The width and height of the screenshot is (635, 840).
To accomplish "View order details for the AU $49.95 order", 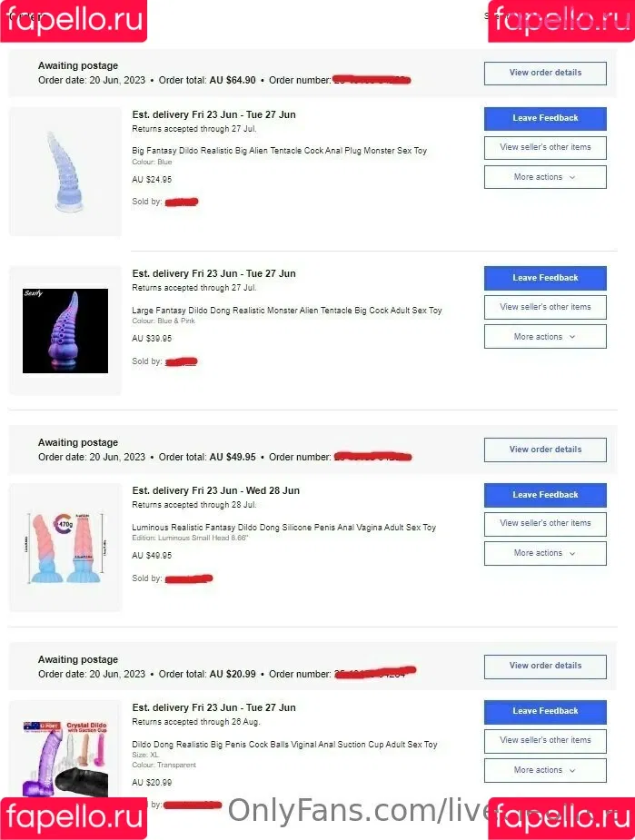I will tap(545, 450).
